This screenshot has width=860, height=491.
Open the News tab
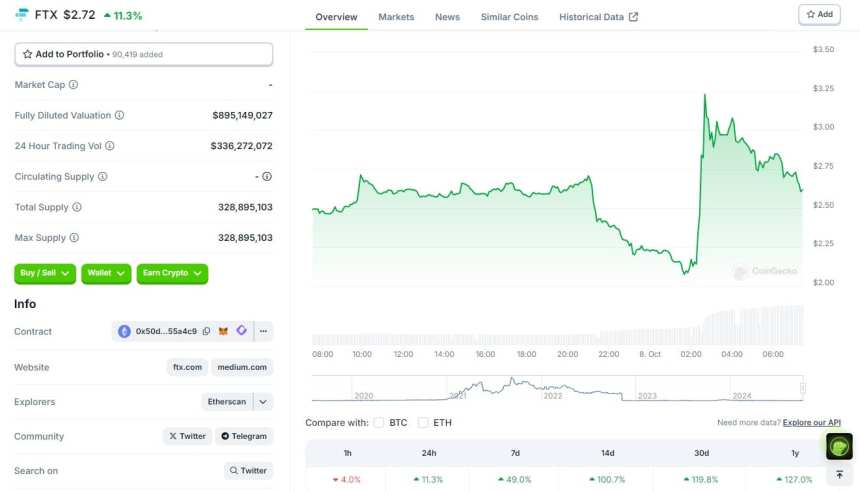click(448, 17)
